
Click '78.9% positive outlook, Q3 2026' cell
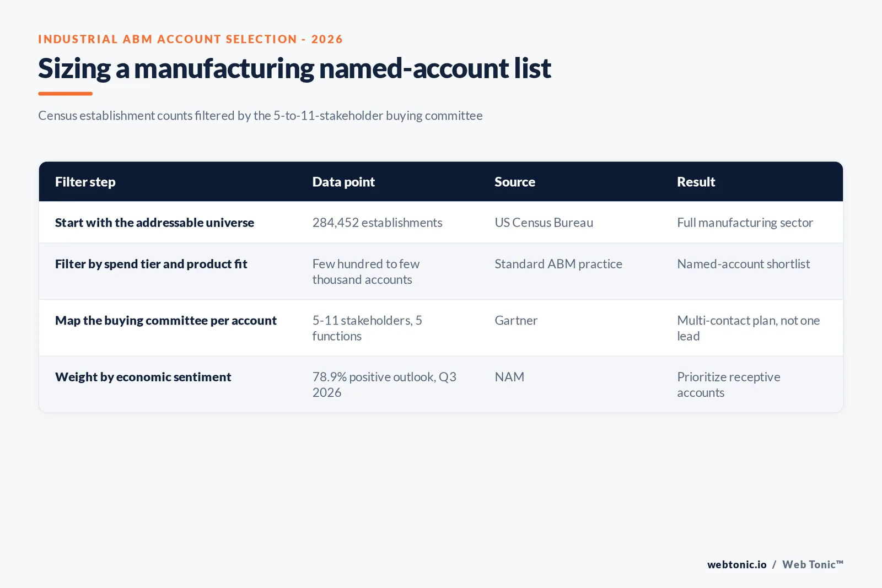[384, 385]
